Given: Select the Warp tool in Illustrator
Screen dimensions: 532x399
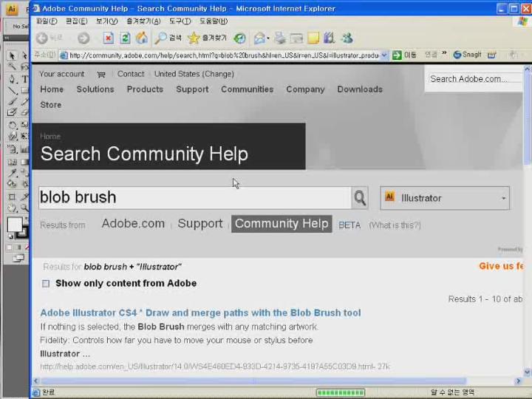Looking at the screenshot, I should tap(12, 136).
